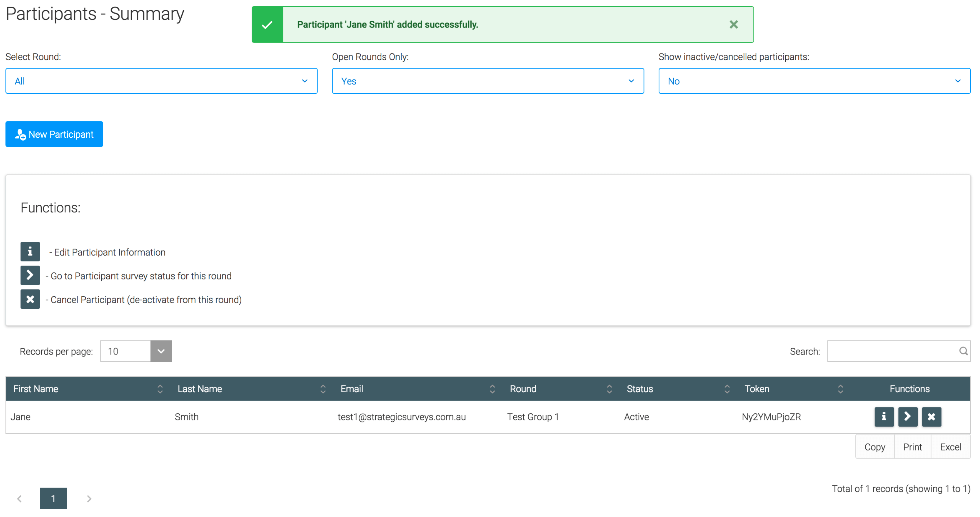Select page 1 in pagination
The image size is (980, 517).
click(x=53, y=498)
